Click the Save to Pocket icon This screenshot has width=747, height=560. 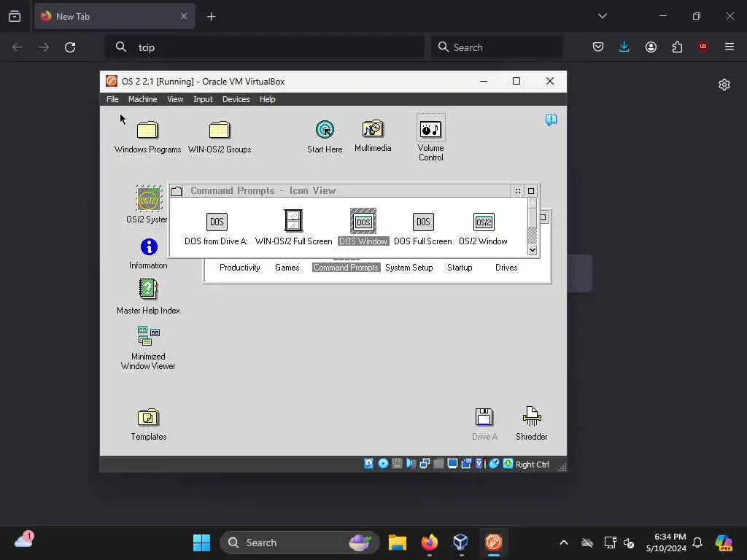[598, 47]
